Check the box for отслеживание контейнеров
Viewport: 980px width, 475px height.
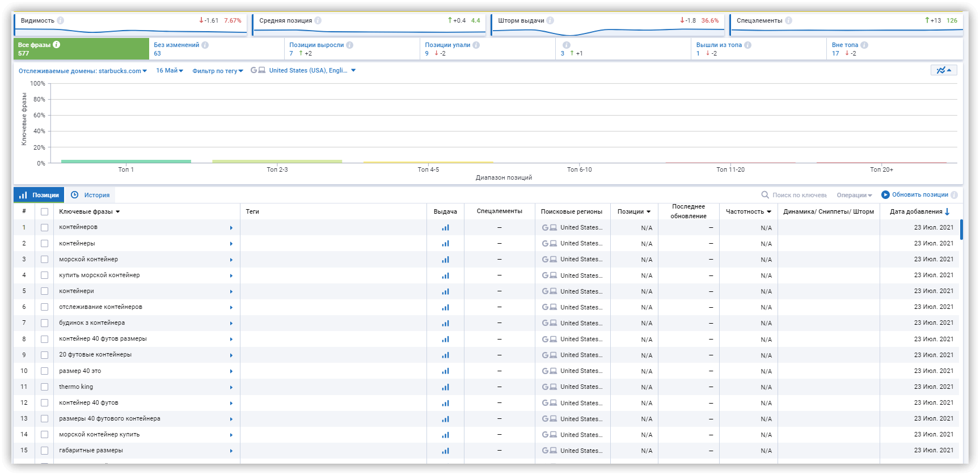(x=44, y=307)
